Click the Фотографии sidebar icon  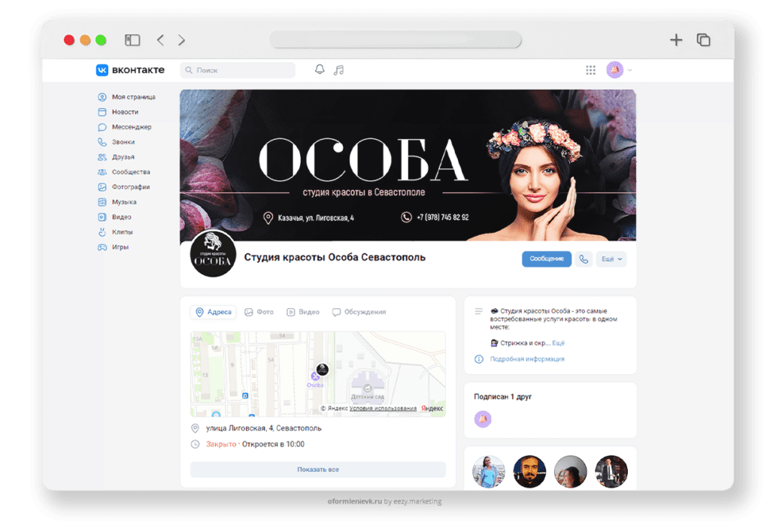pos(102,187)
